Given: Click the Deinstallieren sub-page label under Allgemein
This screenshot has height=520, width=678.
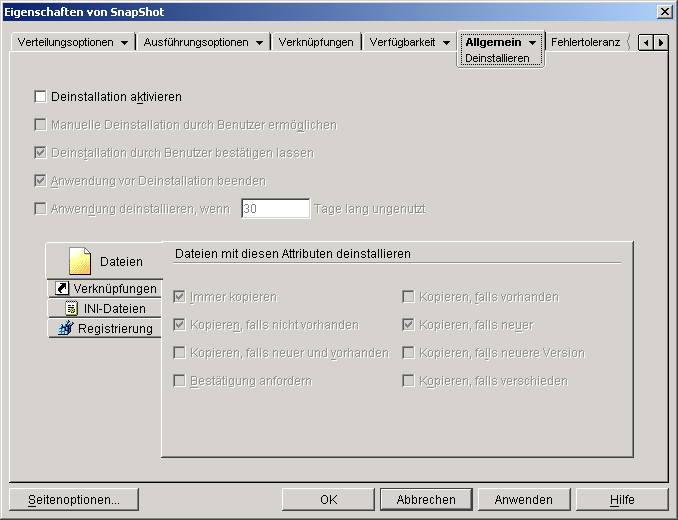Looking at the screenshot, I should (x=497, y=58).
